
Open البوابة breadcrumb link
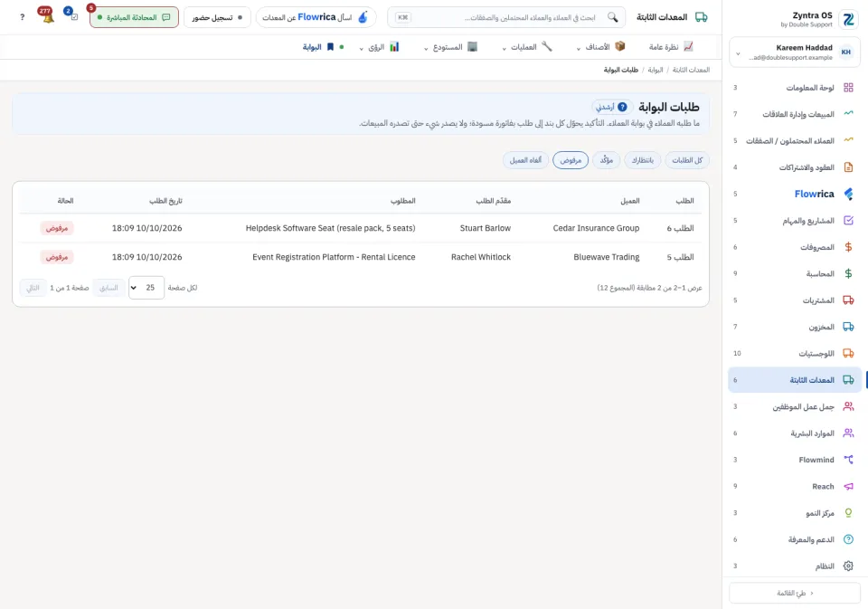coord(655,70)
